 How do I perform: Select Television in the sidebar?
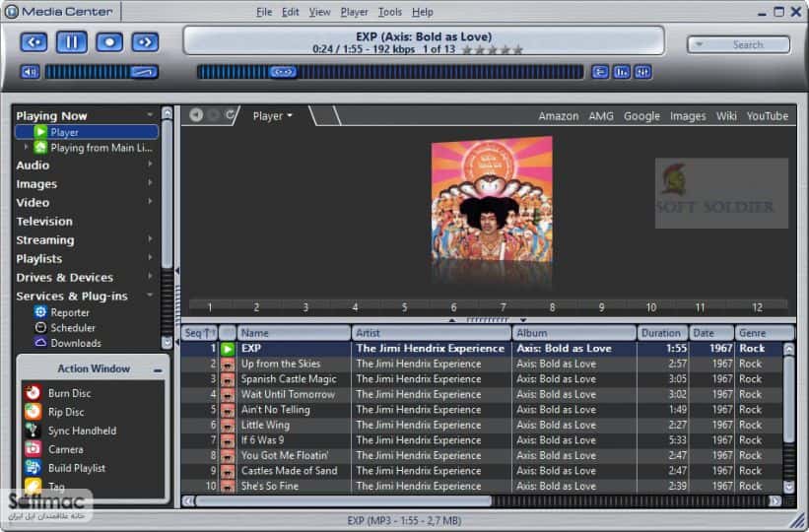[x=44, y=222]
